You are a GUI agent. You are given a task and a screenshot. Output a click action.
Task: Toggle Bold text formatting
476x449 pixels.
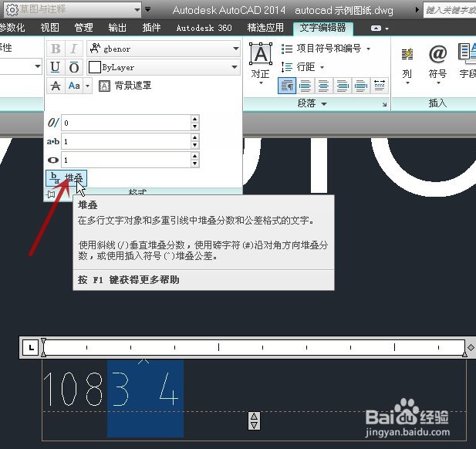56,49
